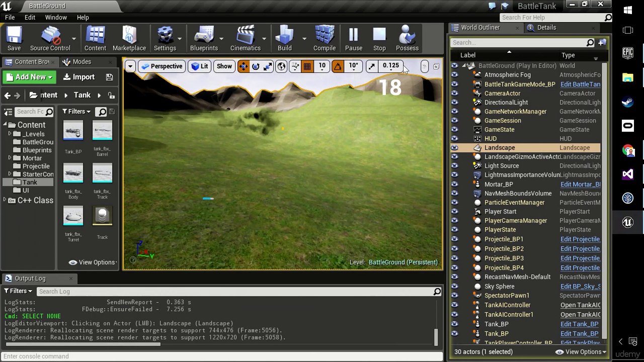
Task: Expand the Mortar folder
Action: click(x=10, y=158)
